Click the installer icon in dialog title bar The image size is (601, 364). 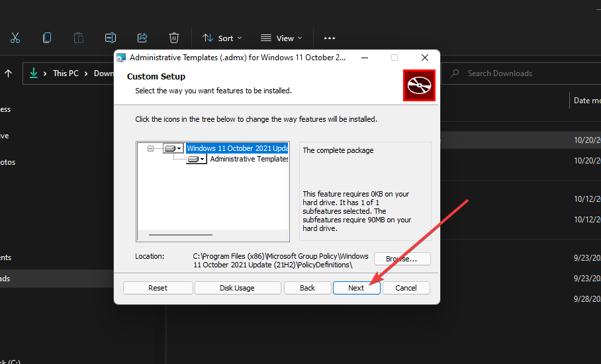click(x=121, y=58)
